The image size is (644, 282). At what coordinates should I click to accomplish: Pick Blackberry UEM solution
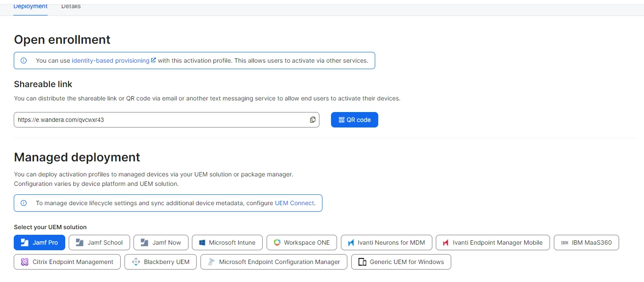point(161,262)
